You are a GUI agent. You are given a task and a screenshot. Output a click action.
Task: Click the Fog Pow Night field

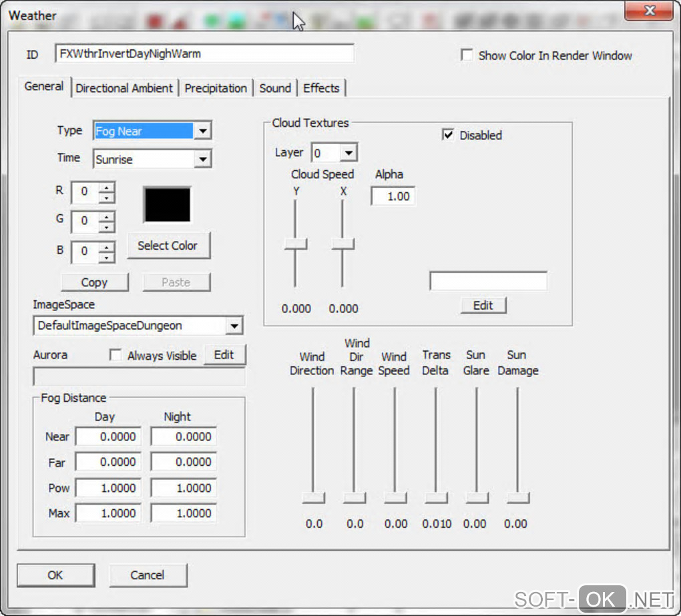[184, 487]
